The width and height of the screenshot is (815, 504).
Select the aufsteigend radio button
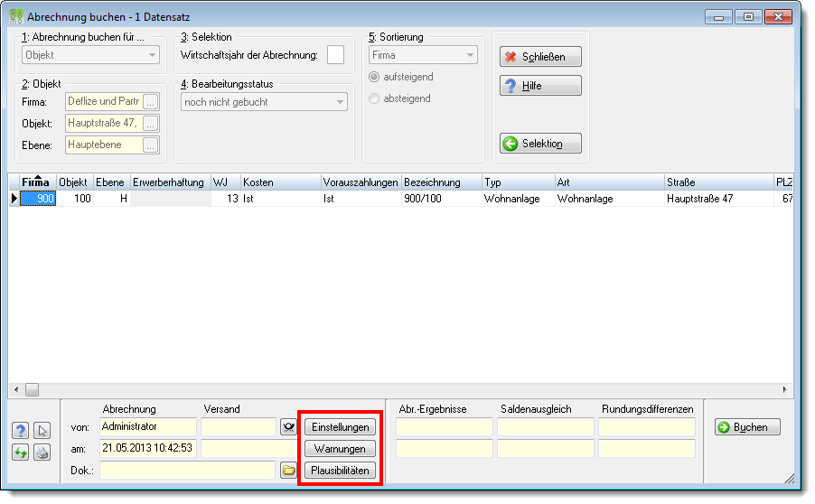pyautogui.click(x=374, y=77)
